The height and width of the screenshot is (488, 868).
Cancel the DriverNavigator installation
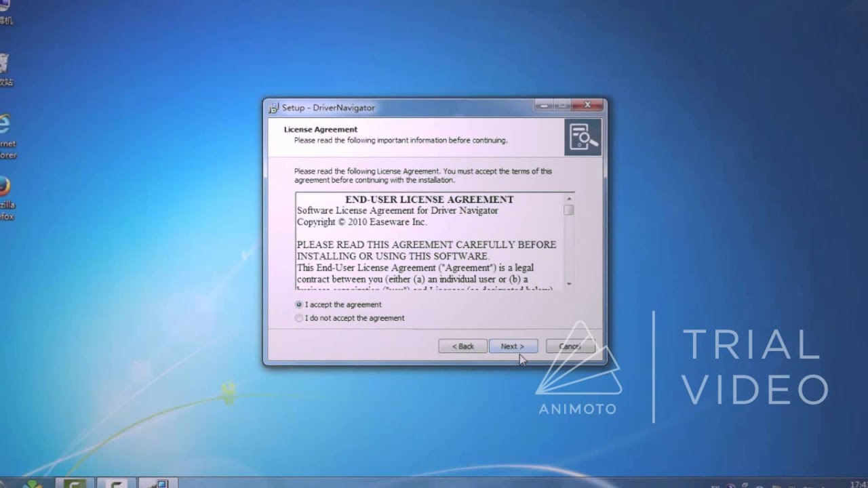point(570,346)
